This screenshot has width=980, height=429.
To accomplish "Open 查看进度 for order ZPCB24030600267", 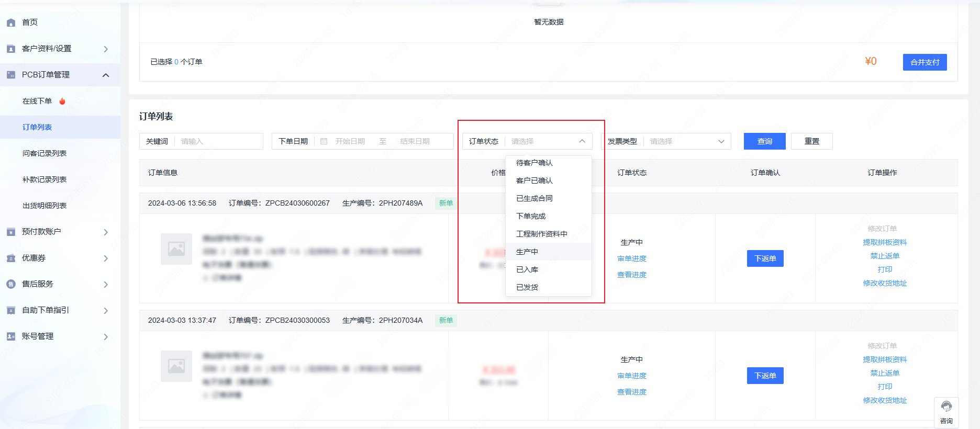I will 632,275.
